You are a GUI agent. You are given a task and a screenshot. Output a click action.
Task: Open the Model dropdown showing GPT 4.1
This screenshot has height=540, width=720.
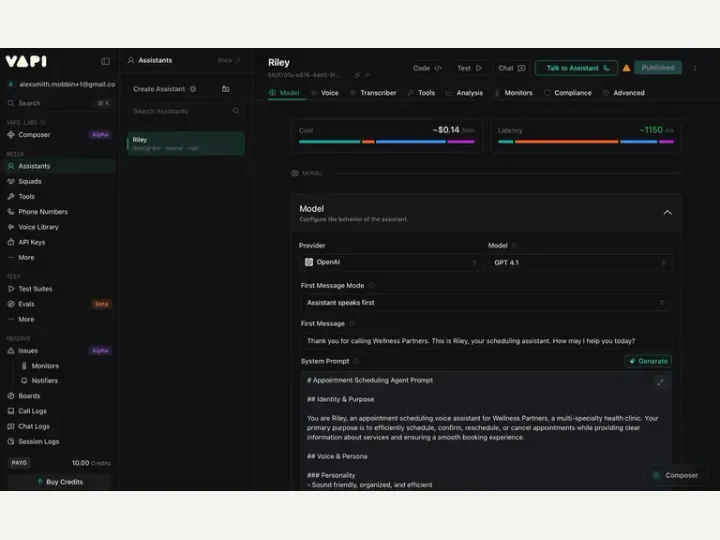(580, 263)
